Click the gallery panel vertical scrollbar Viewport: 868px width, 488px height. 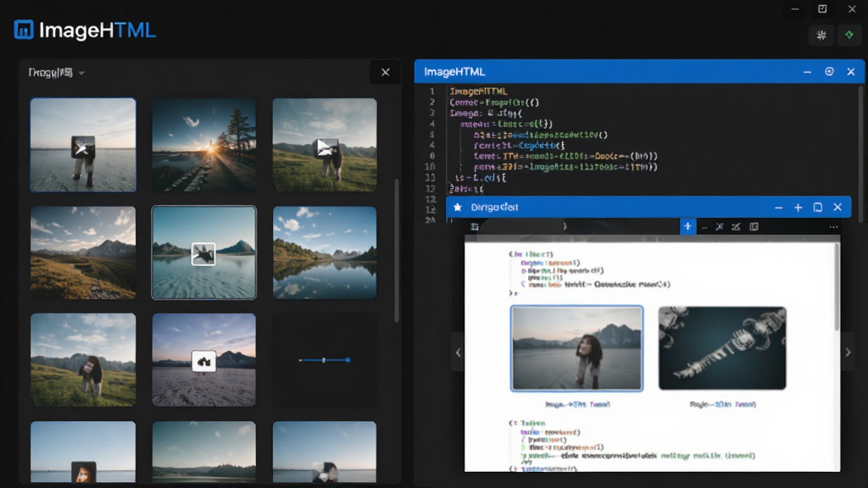[x=397, y=250]
